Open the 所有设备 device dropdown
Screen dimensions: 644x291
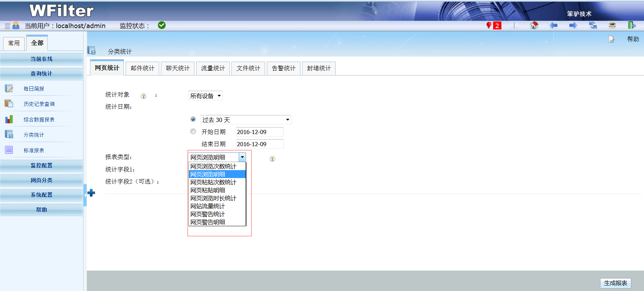205,96
